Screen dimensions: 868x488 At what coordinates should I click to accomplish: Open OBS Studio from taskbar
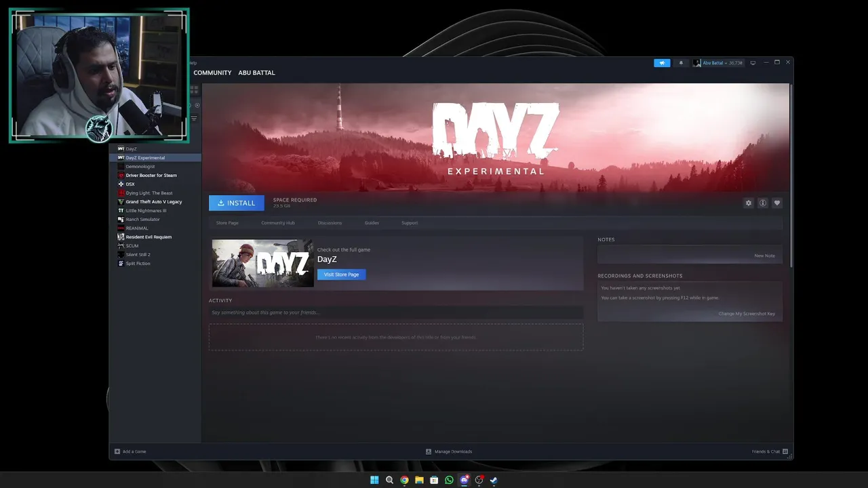pos(479,480)
